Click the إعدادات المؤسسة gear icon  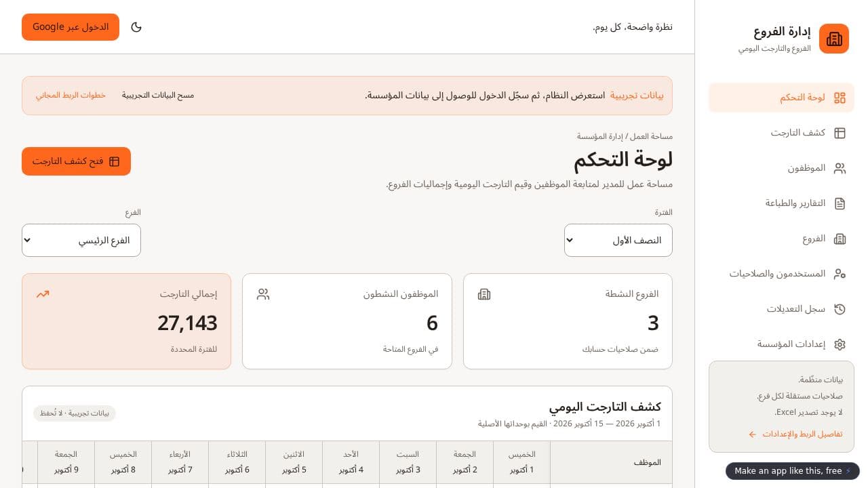(x=840, y=344)
